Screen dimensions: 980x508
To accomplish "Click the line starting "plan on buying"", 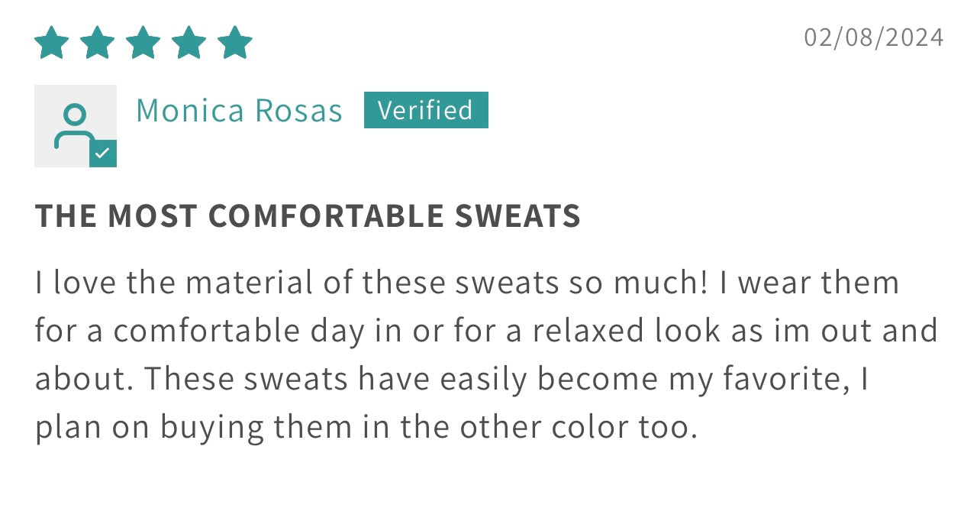I will point(366,427).
